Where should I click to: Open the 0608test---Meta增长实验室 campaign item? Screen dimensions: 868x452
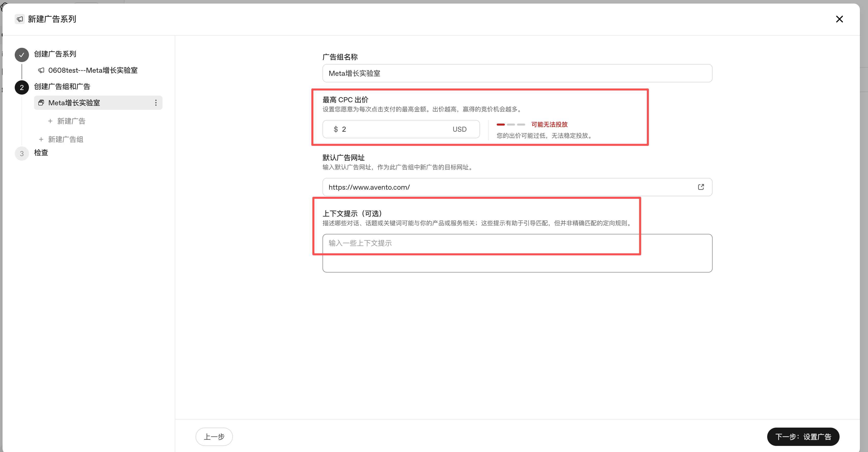pos(88,70)
